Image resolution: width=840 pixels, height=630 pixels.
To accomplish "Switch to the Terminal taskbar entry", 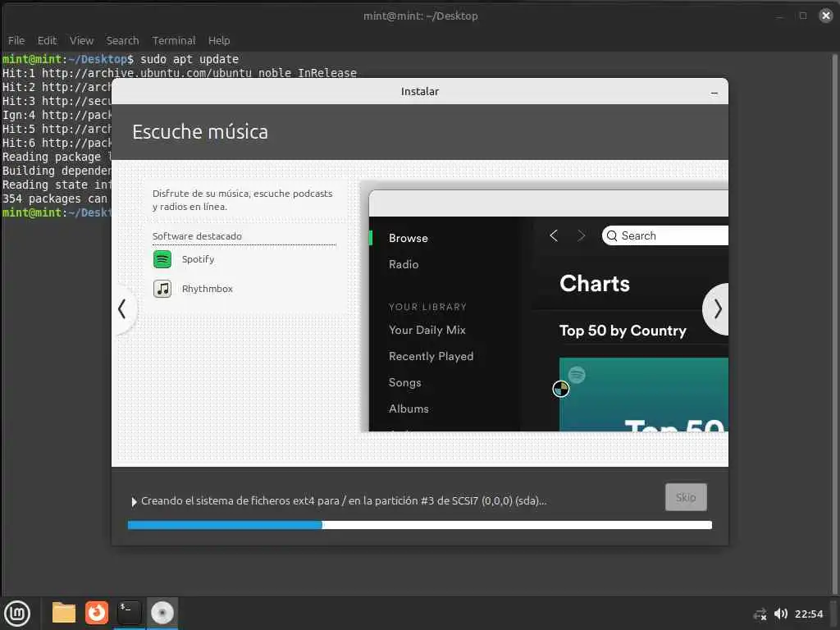I will [x=129, y=613].
